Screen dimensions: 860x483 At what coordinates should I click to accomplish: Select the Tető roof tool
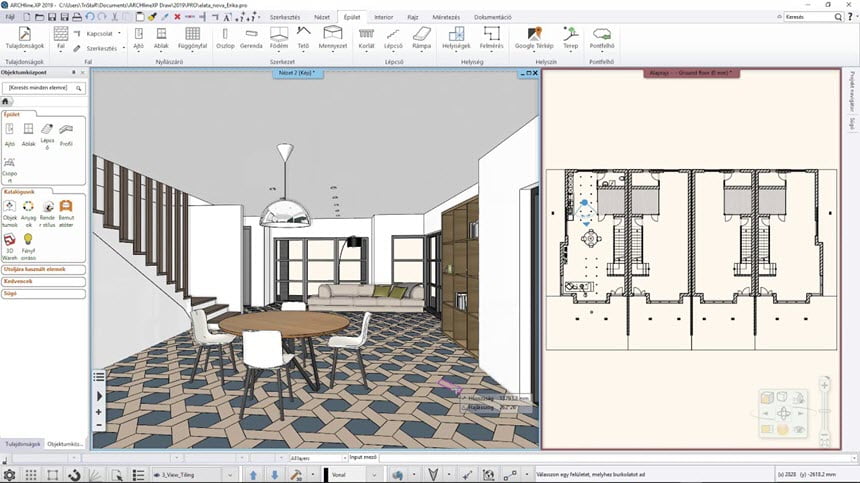[303, 38]
